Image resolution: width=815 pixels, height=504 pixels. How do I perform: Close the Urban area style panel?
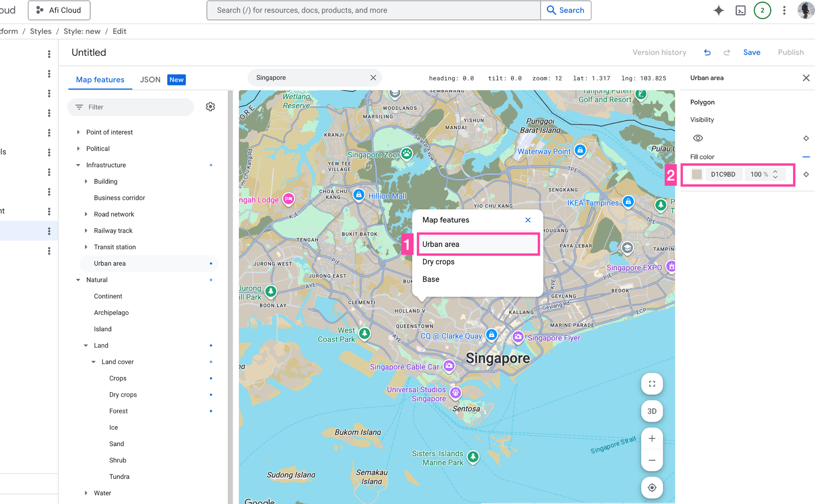(x=806, y=78)
